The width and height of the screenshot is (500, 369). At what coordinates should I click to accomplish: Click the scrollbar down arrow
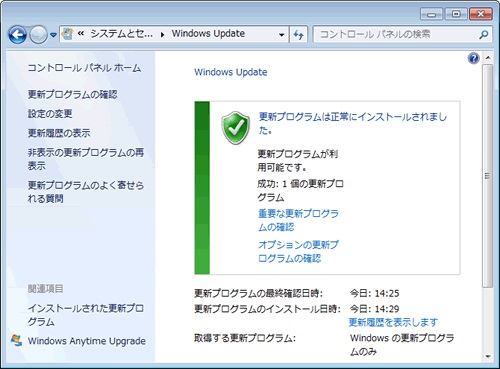pos(488,356)
